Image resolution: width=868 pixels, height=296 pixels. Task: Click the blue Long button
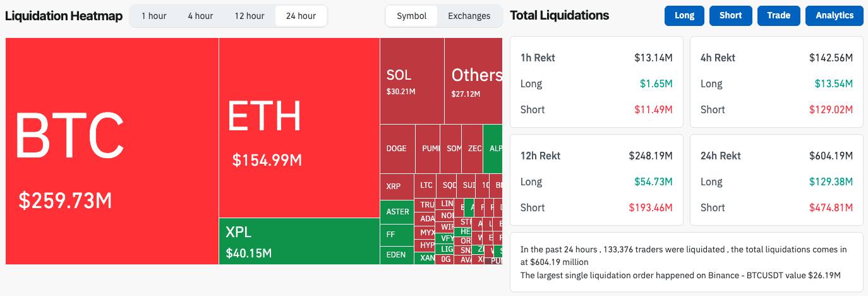(684, 16)
